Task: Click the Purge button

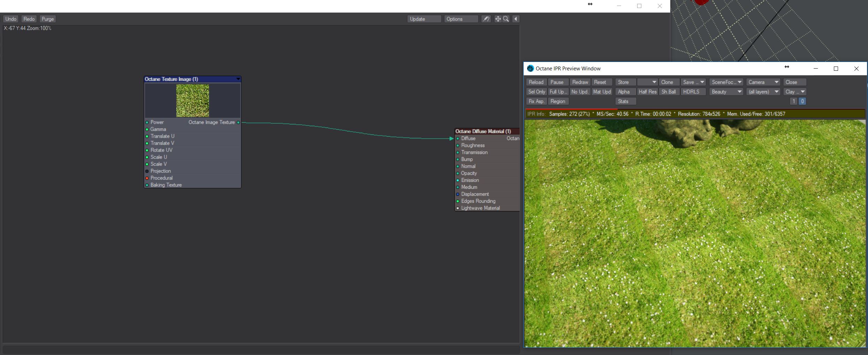Action: point(48,19)
